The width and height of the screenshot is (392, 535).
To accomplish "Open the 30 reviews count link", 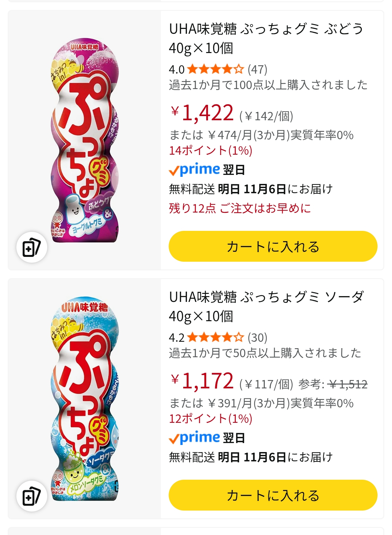I will click(x=257, y=337).
